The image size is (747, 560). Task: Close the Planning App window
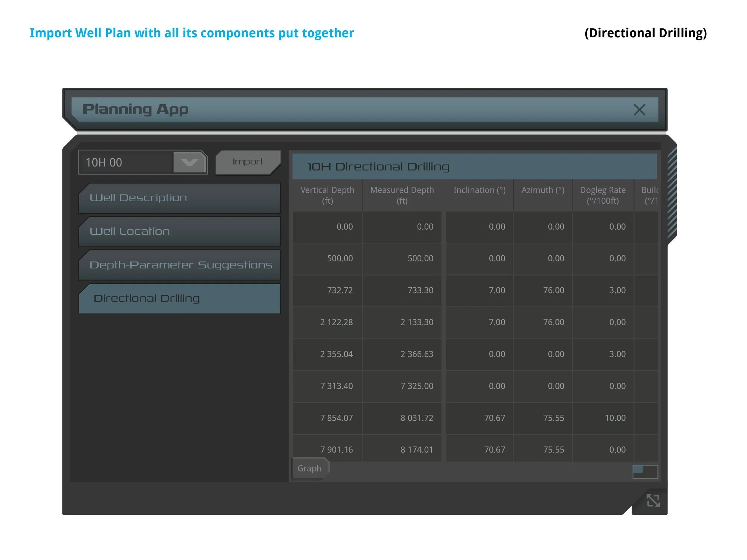(x=639, y=110)
